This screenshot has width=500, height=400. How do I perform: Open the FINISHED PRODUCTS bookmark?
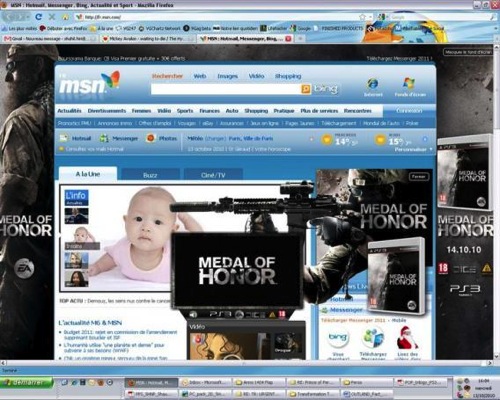click(339, 28)
